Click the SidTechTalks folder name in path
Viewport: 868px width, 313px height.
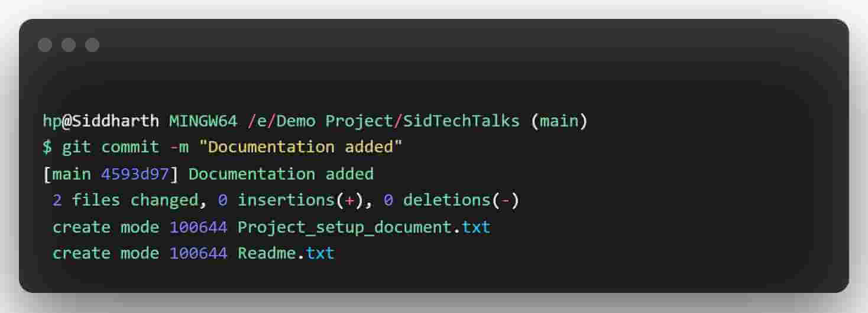point(461,122)
